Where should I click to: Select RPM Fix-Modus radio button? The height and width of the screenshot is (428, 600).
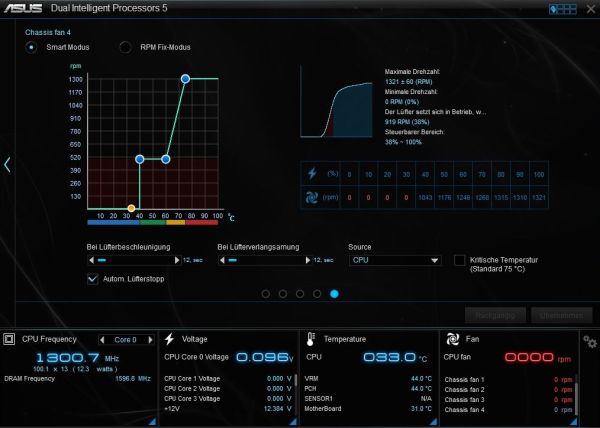(125, 47)
